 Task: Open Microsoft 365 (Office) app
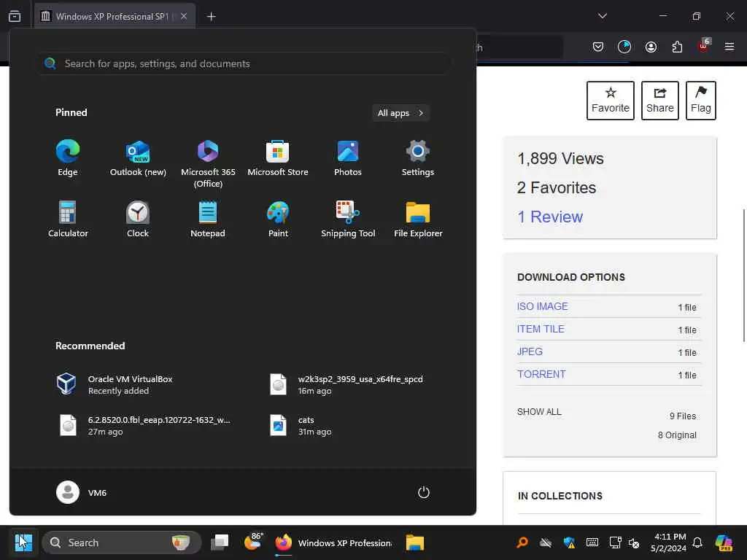(208, 164)
